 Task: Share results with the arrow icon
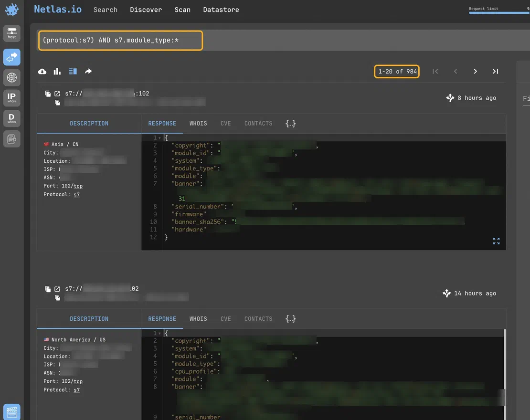(x=88, y=71)
